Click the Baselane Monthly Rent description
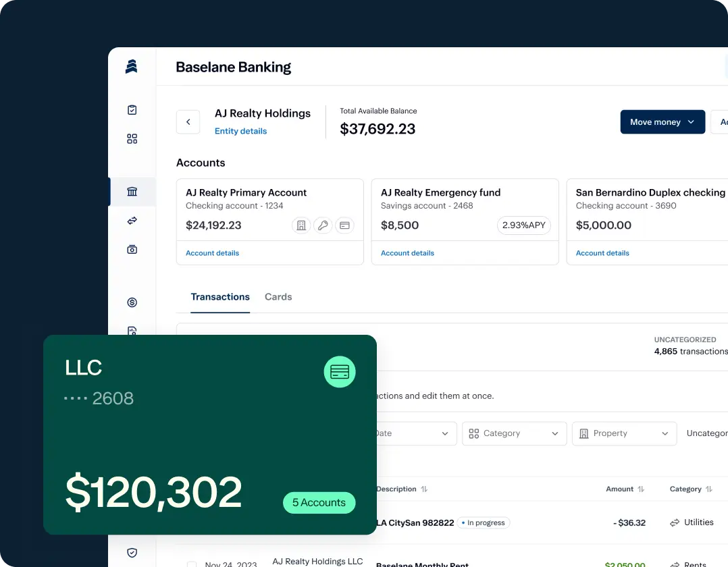Viewport: 728px width, 567px height. 422,564
